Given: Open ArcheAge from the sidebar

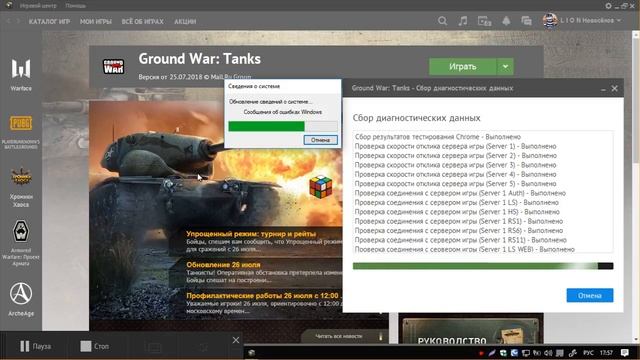Looking at the screenshot, I should click(21, 299).
